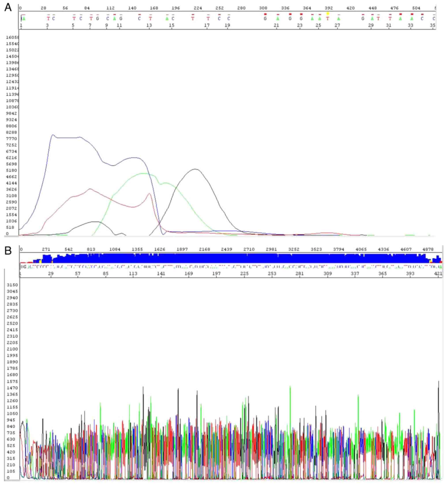This screenshot has height=486, width=448.
Task: Click the tall black peak at panel B's right end
Action: click(x=438, y=382)
